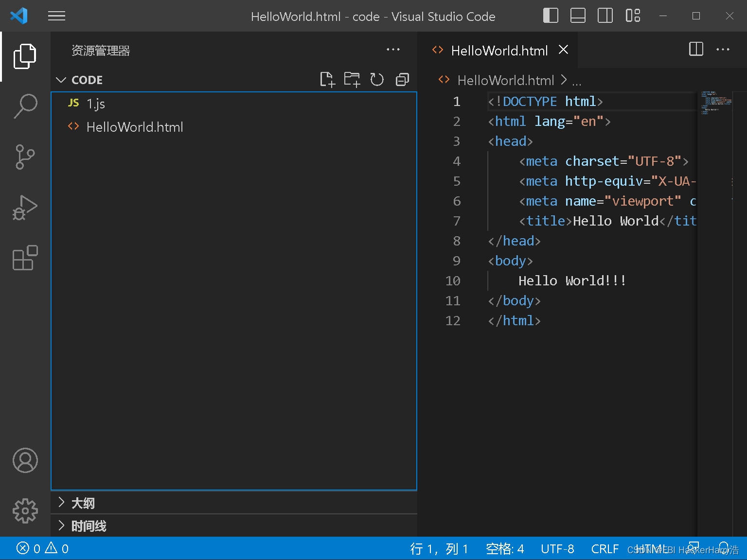The image size is (747, 560).
Task: Click the closing /head tag line
Action: click(514, 241)
